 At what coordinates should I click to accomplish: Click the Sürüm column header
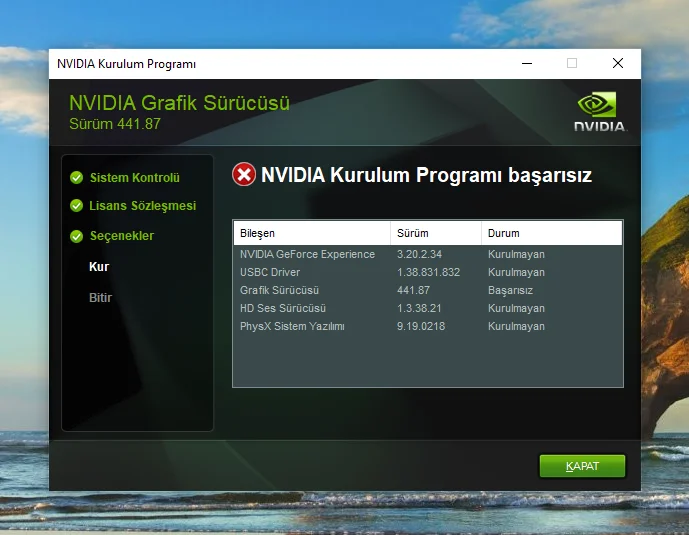(435, 233)
